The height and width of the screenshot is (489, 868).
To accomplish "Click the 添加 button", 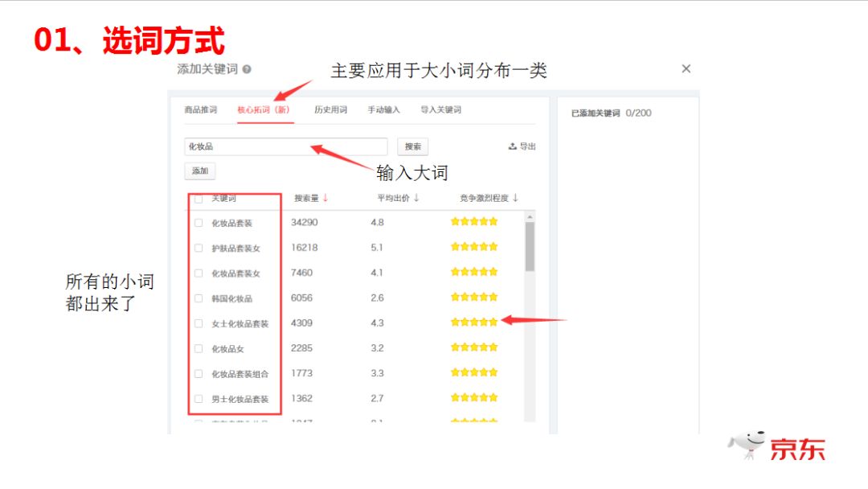I will coord(200,171).
